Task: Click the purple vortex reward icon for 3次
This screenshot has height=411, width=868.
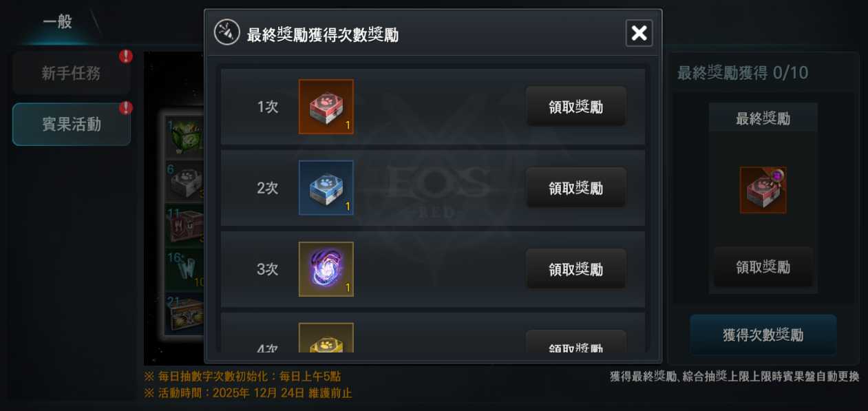Action: click(x=326, y=269)
